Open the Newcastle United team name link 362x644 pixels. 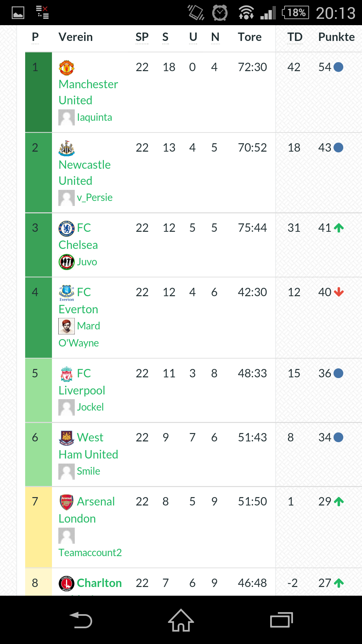pos(84,173)
